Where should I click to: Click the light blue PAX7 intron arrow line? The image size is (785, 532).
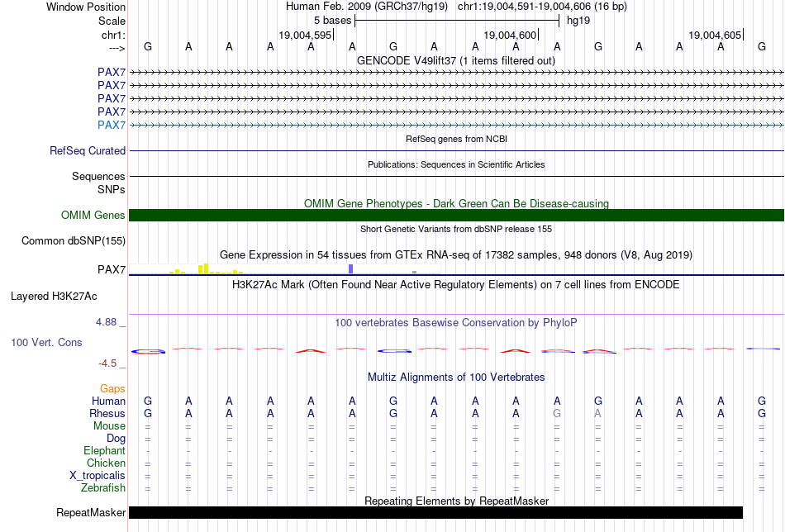pyautogui.click(x=457, y=125)
